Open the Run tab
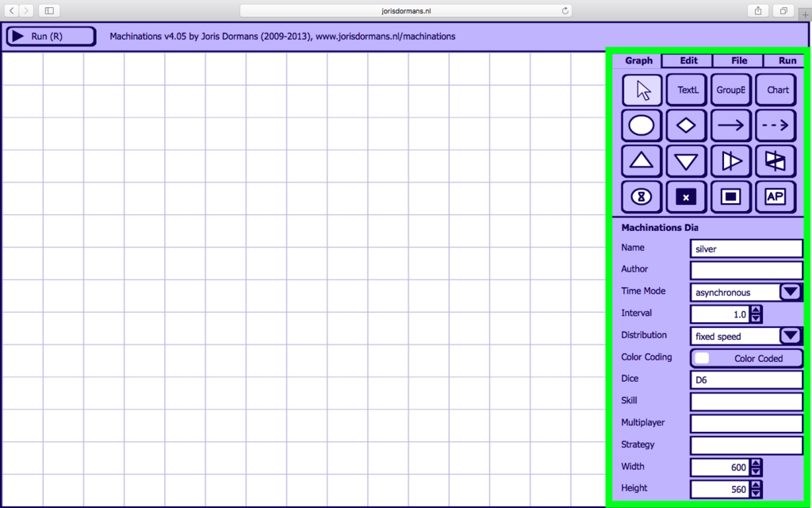The height and width of the screenshot is (508, 812). [x=784, y=60]
